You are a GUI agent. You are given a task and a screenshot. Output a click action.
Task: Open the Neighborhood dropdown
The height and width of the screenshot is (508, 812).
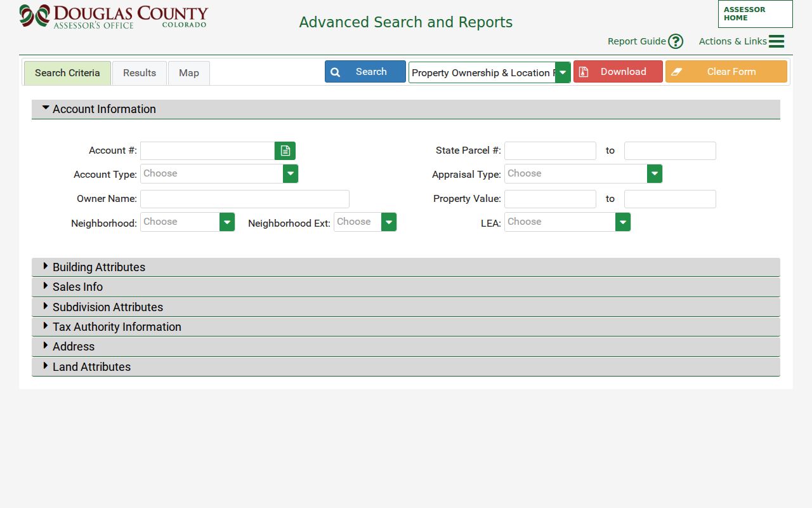(187, 222)
